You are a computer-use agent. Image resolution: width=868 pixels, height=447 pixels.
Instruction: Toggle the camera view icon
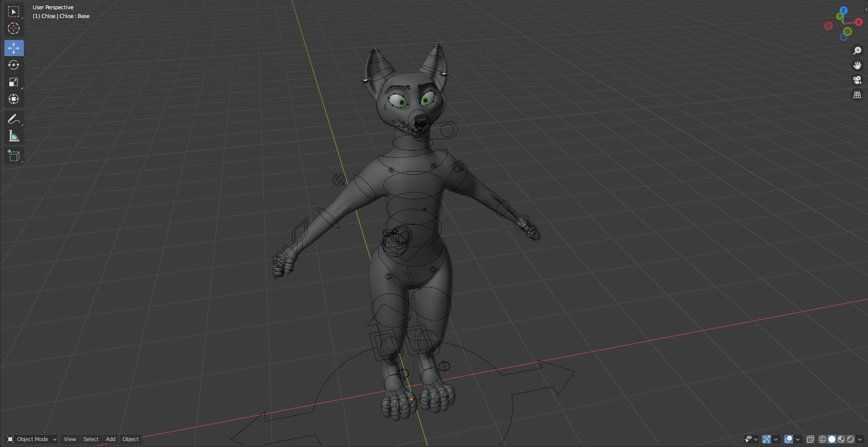857,80
